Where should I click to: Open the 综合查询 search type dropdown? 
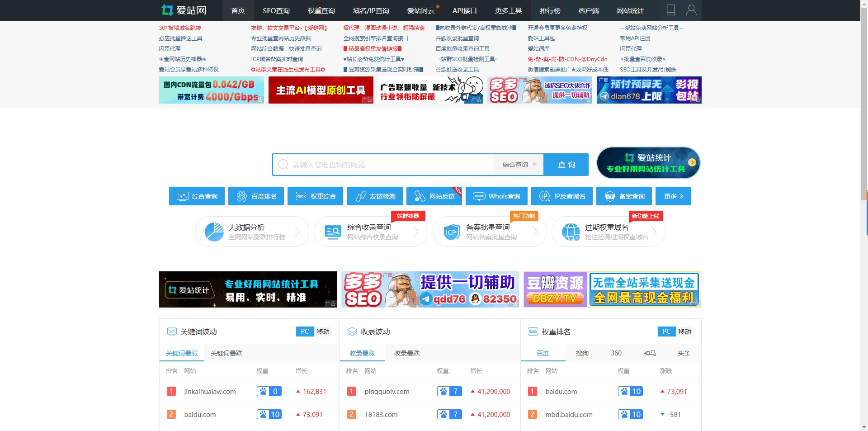[x=518, y=165]
